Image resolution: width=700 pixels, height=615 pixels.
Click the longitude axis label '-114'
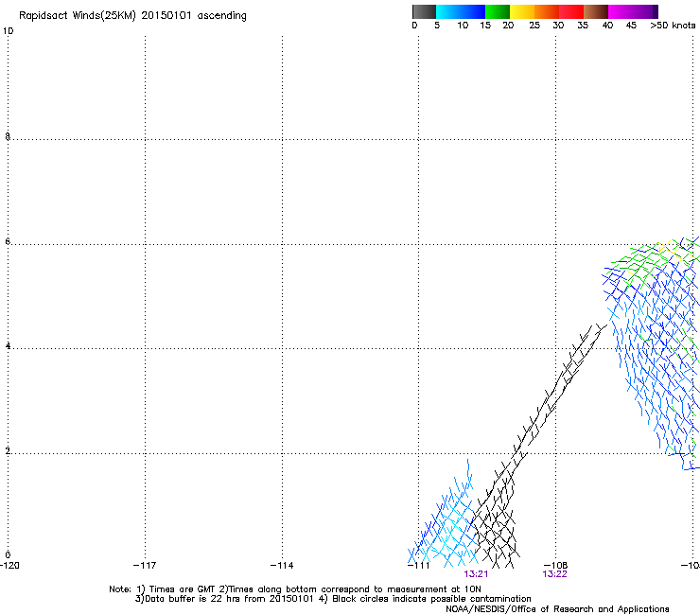tap(282, 566)
